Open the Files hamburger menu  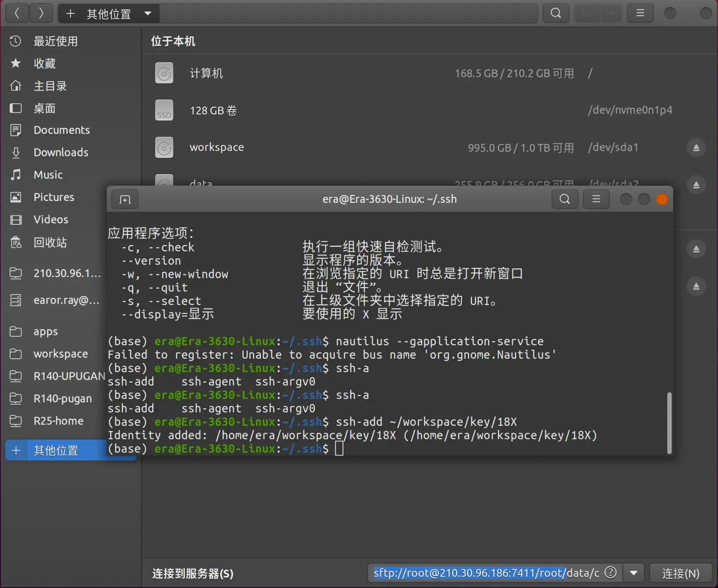point(640,13)
